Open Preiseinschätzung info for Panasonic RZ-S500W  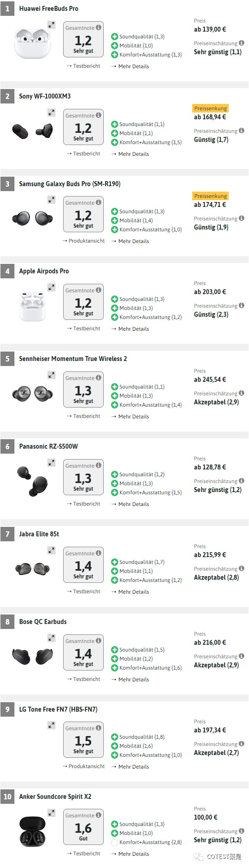tap(241, 481)
